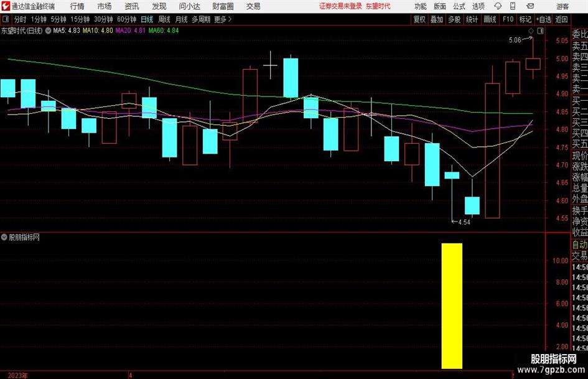
Task: Open the 财富圈 menu
Action: [x=223, y=6]
